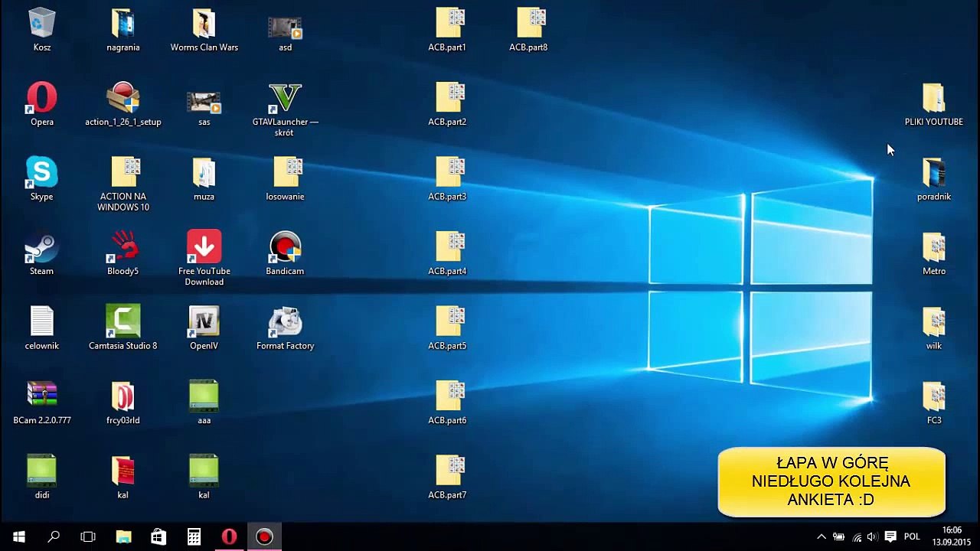Click the Bandicam desktop shortcut
Image resolution: width=980 pixels, height=551 pixels.
tap(285, 247)
